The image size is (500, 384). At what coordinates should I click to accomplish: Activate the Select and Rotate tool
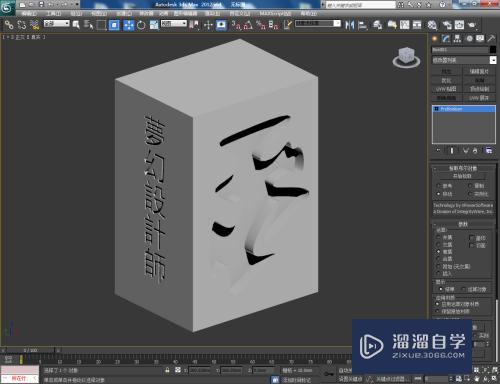[141, 25]
